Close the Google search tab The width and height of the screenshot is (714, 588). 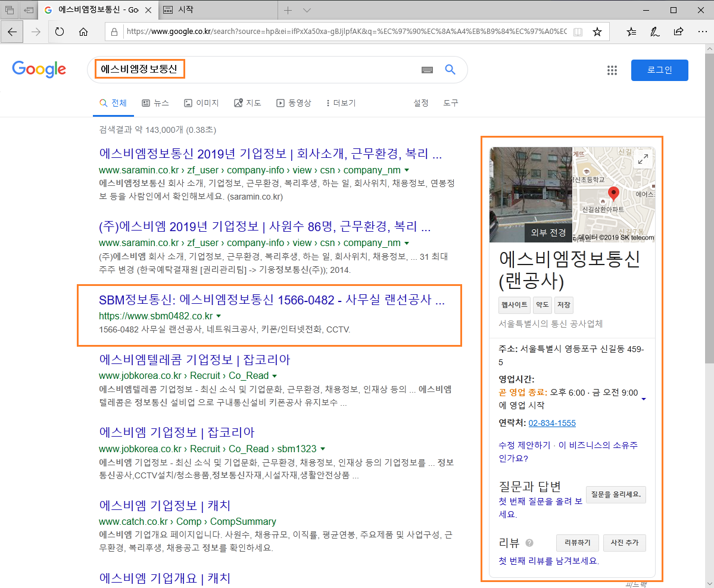tap(148, 10)
